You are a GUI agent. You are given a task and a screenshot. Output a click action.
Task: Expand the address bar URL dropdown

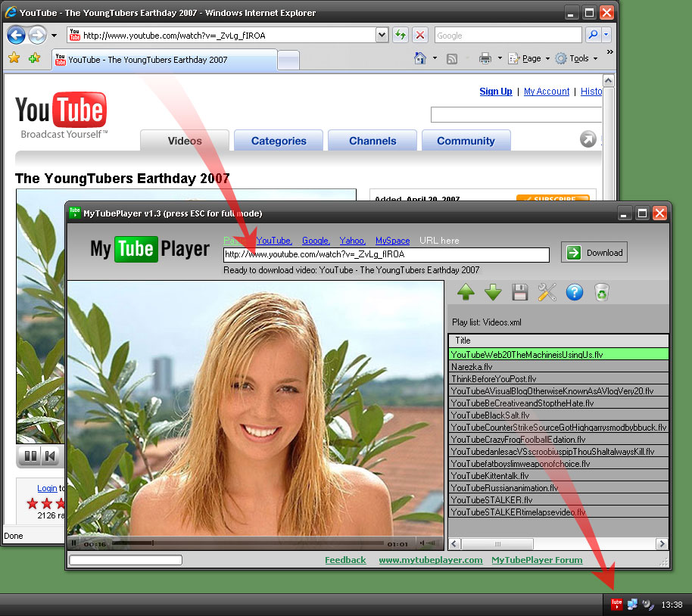coord(382,34)
